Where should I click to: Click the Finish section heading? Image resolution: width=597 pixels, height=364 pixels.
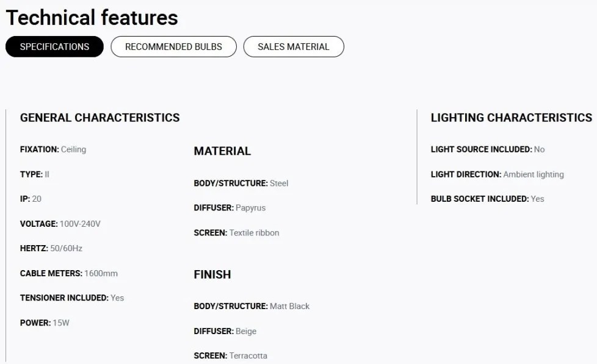coord(212,274)
